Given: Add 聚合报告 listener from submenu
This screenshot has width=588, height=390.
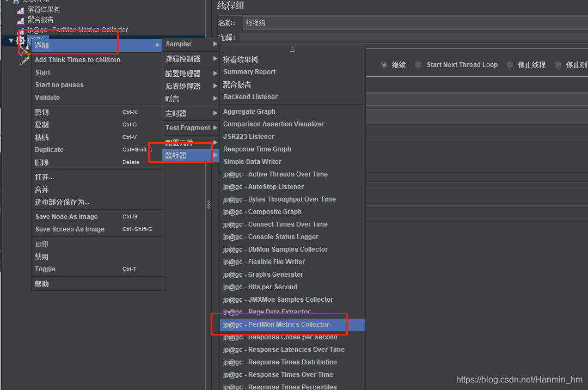Looking at the screenshot, I should [x=292, y=84].
